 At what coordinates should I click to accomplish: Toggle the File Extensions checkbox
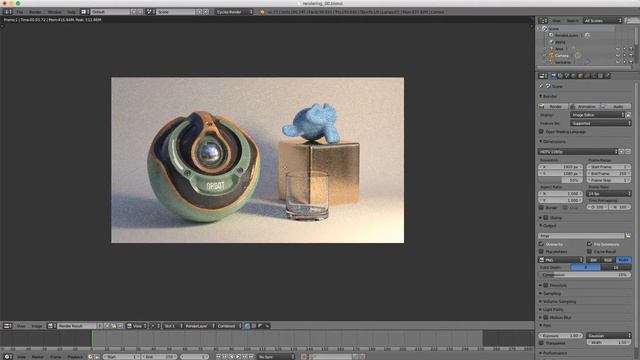coord(589,244)
